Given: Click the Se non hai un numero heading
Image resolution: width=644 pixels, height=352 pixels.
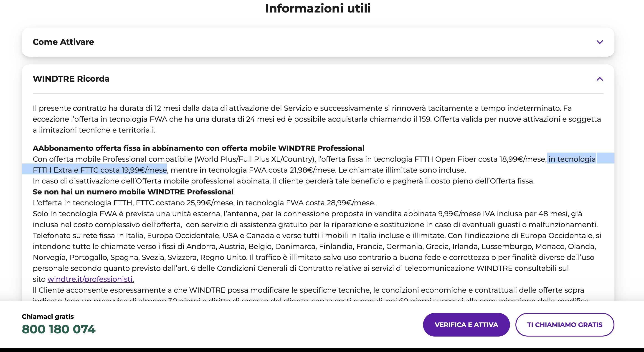Looking at the screenshot, I should (133, 192).
